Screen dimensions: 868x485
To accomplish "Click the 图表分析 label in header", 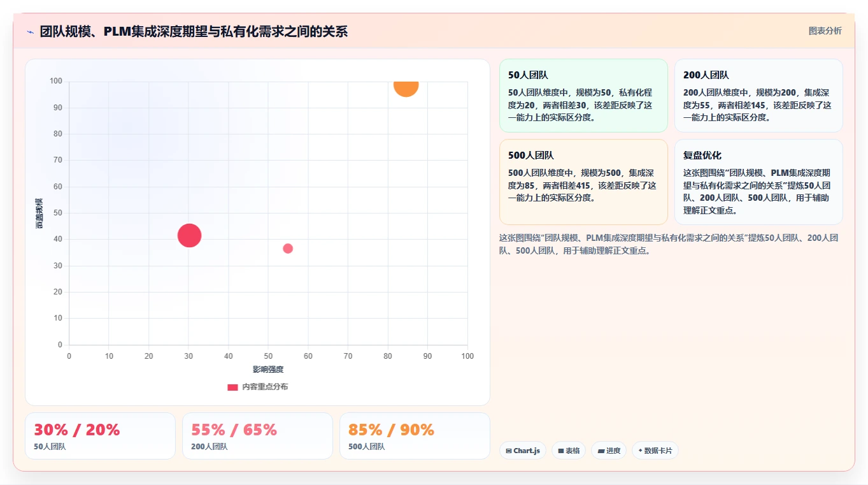I will click(x=825, y=31).
